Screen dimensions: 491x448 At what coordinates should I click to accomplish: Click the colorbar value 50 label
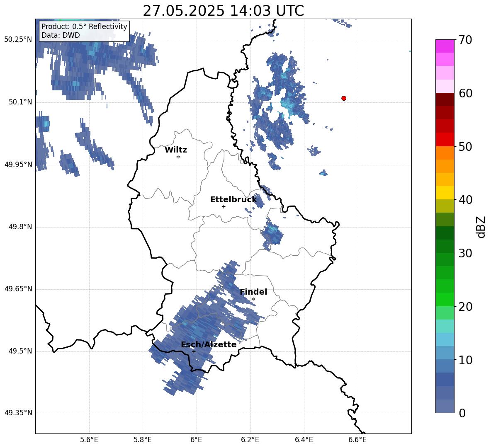coord(465,146)
